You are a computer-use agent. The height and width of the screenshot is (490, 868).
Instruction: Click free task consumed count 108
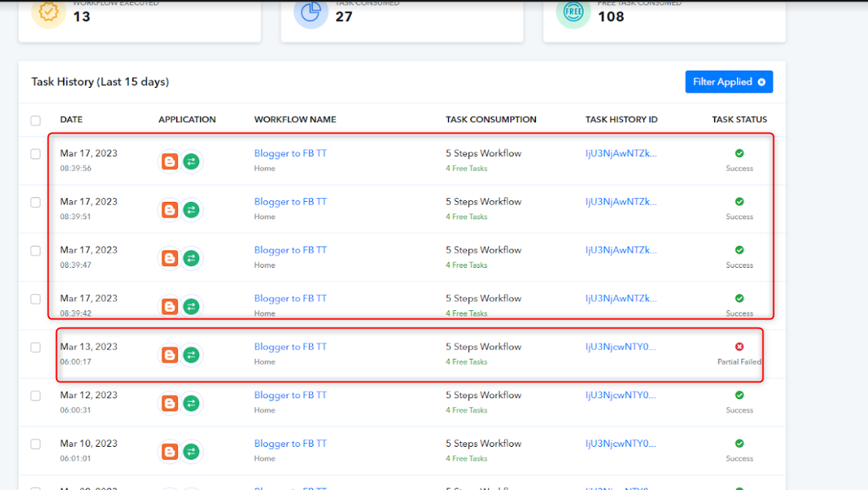click(611, 17)
